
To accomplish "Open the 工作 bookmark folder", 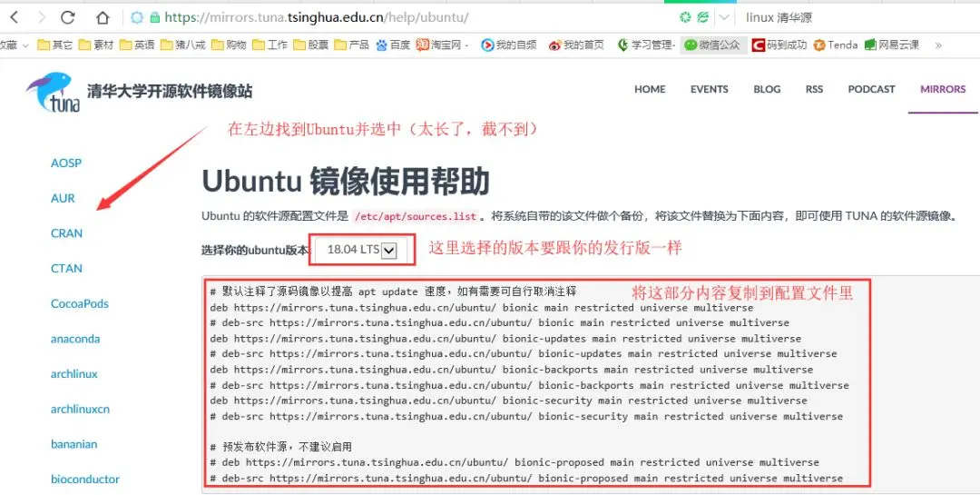I will click(x=270, y=45).
